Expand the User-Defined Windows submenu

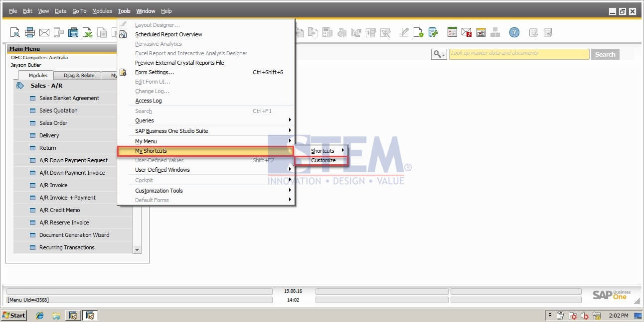[206, 170]
